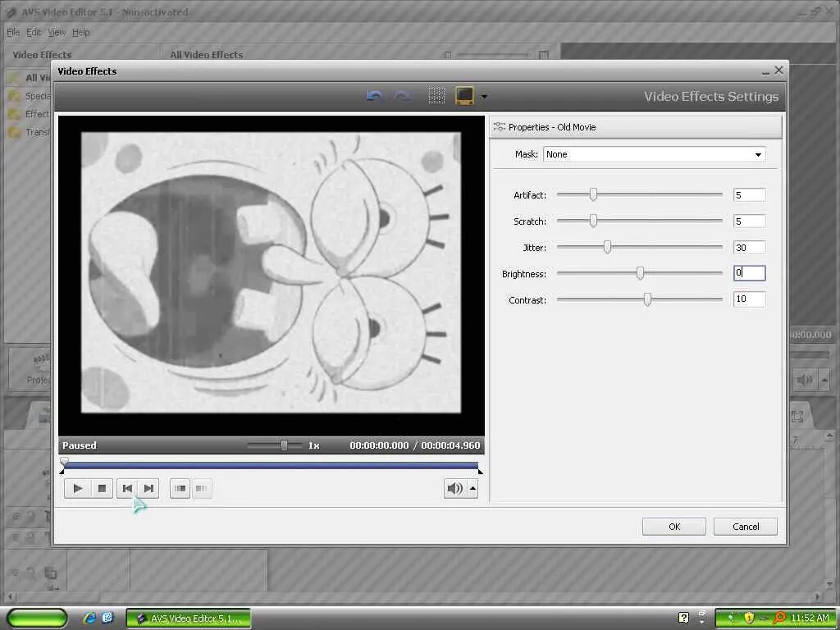This screenshot has height=630, width=840.
Task: Close the Video Effects dialog window
Action: (x=779, y=71)
